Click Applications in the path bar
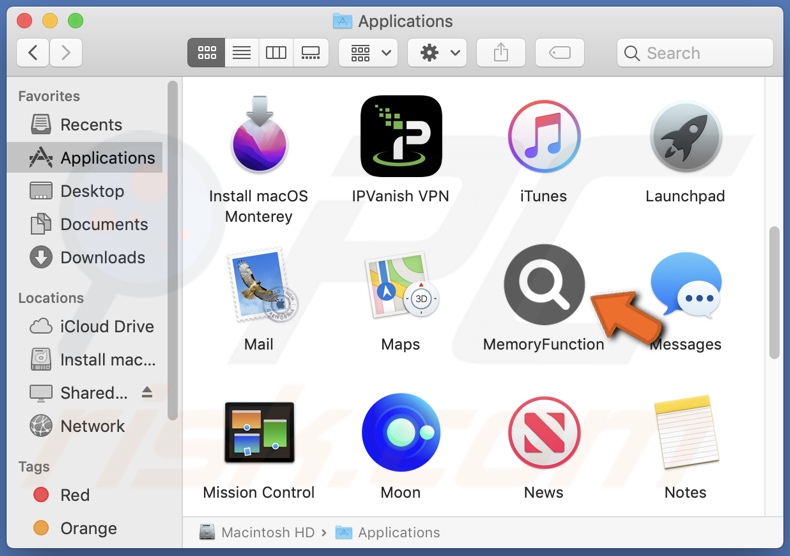This screenshot has width=790, height=556. [x=388, y=532]
